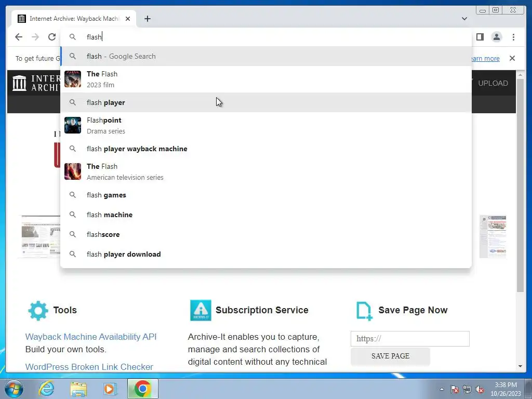This screenshot has width=532, height=399.
Task: Click 'Subscription Service' heading
Action: [262, 310]
